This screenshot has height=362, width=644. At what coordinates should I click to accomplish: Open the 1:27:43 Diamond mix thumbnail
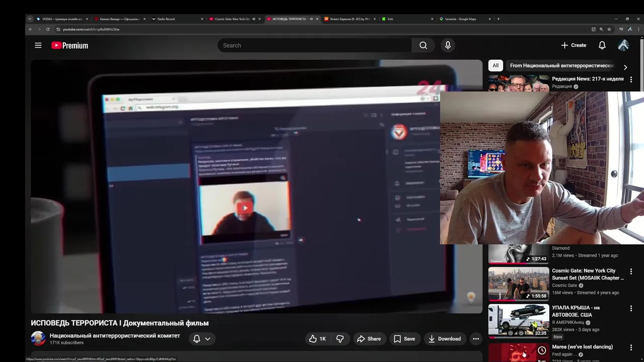click(x=518, y=254)
